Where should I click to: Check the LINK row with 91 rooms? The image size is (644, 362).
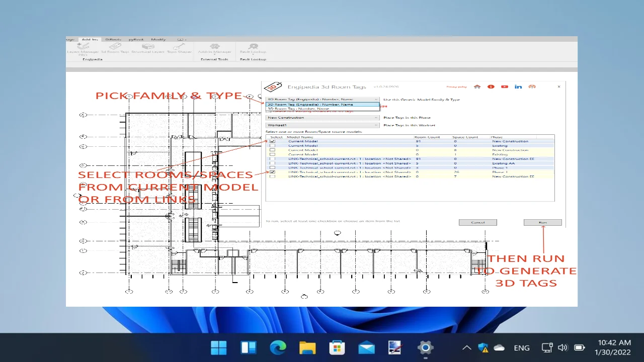273,159
